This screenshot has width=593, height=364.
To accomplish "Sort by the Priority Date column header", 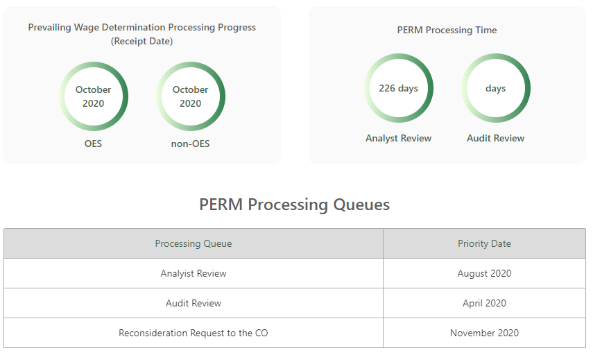I will (x=484, y=244).
